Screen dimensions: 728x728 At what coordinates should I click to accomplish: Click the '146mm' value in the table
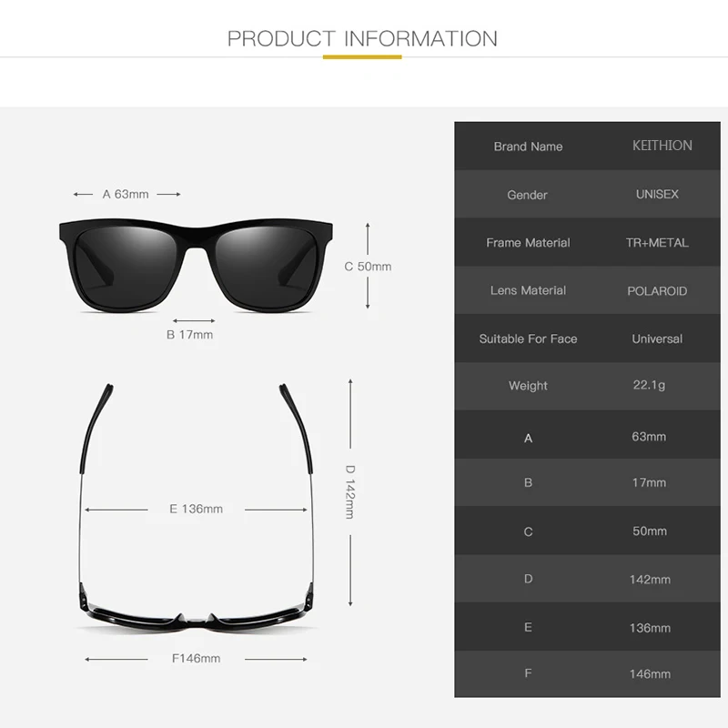point(650,674)
